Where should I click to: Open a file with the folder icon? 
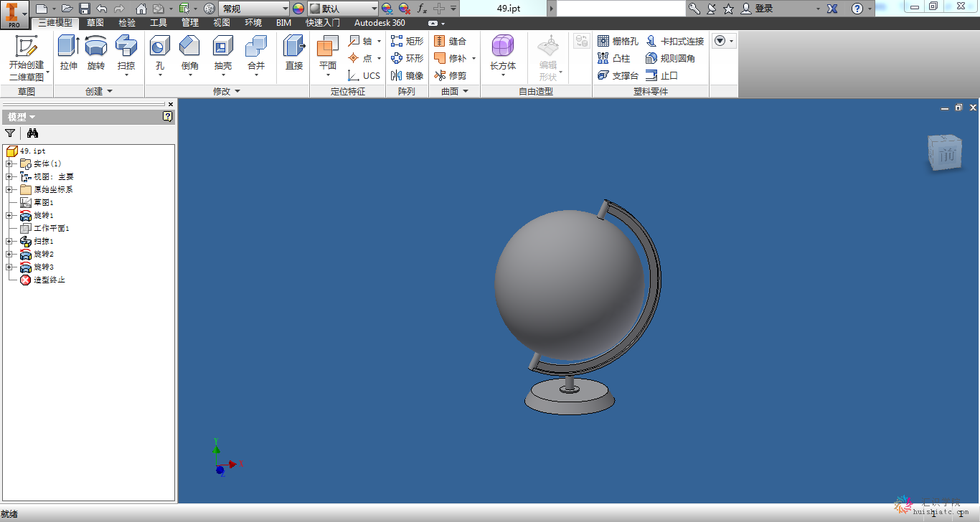67,9
